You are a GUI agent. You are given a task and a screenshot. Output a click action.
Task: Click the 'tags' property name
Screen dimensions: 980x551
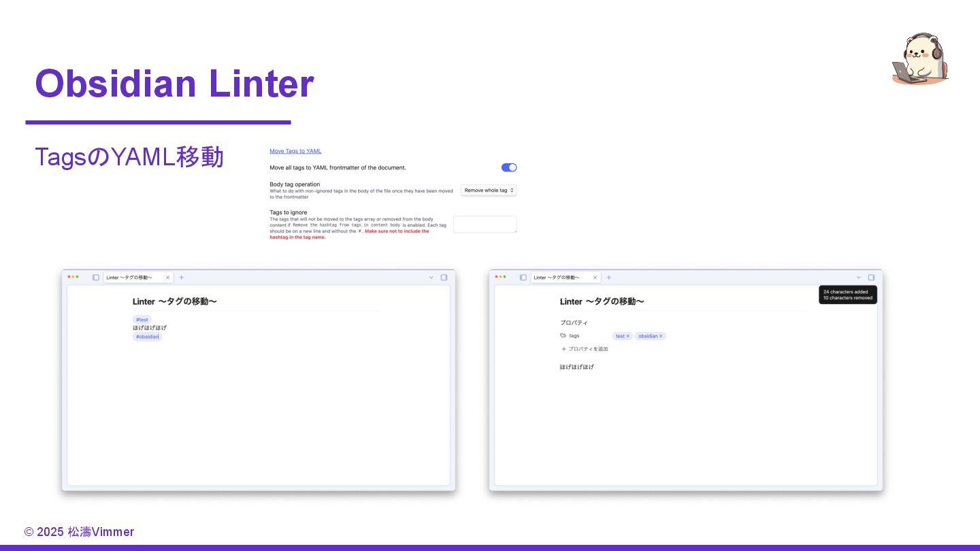tap(574, 336)
